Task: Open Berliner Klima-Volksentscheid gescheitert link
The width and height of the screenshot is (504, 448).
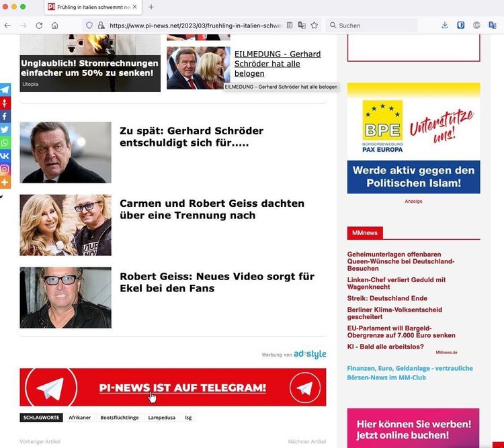Action: pyautogui.click(x=394, y=313)
